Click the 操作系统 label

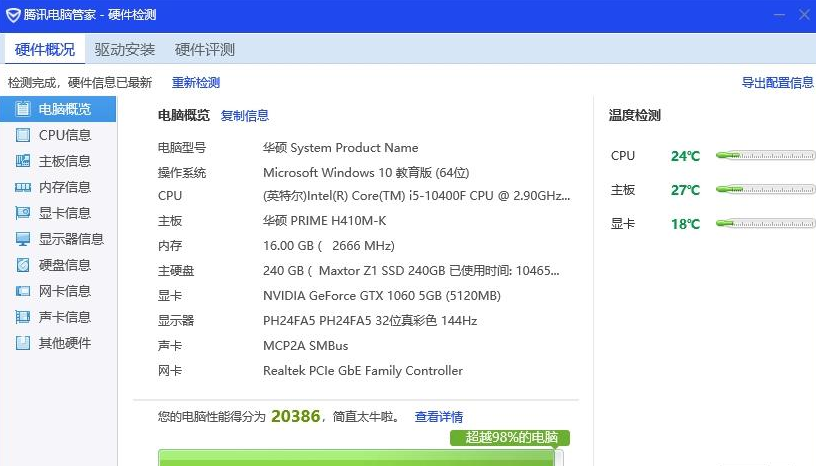coord(182,172)
